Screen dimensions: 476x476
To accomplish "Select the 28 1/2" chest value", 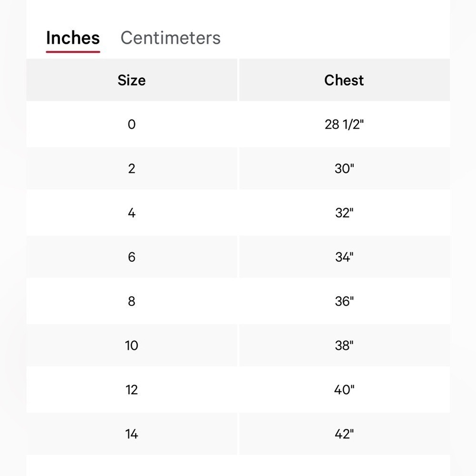I will click(x=344, y=124).
